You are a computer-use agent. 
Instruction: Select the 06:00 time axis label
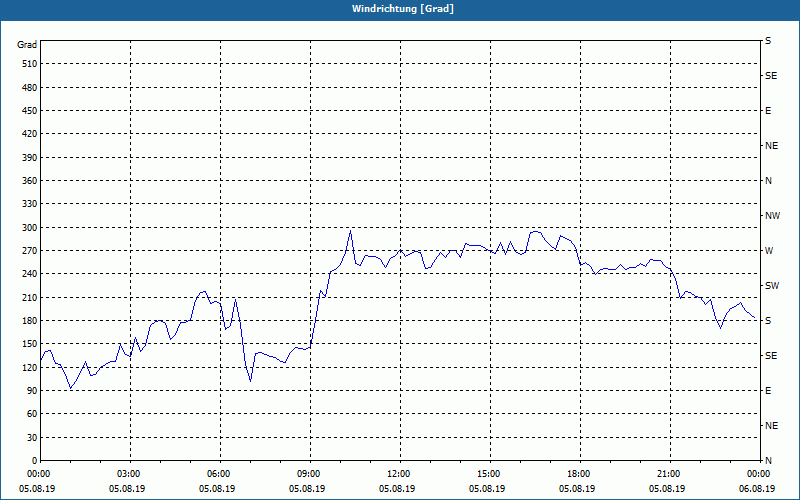pos(218,474)
